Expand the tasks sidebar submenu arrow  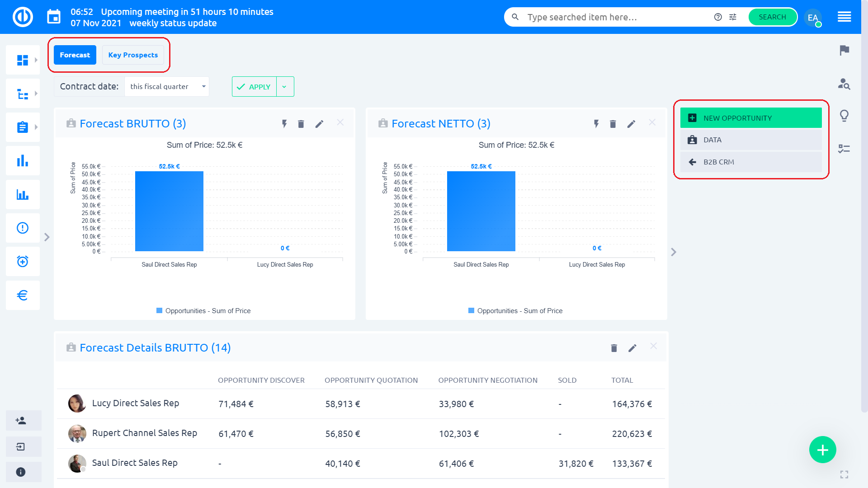[36, 127]
